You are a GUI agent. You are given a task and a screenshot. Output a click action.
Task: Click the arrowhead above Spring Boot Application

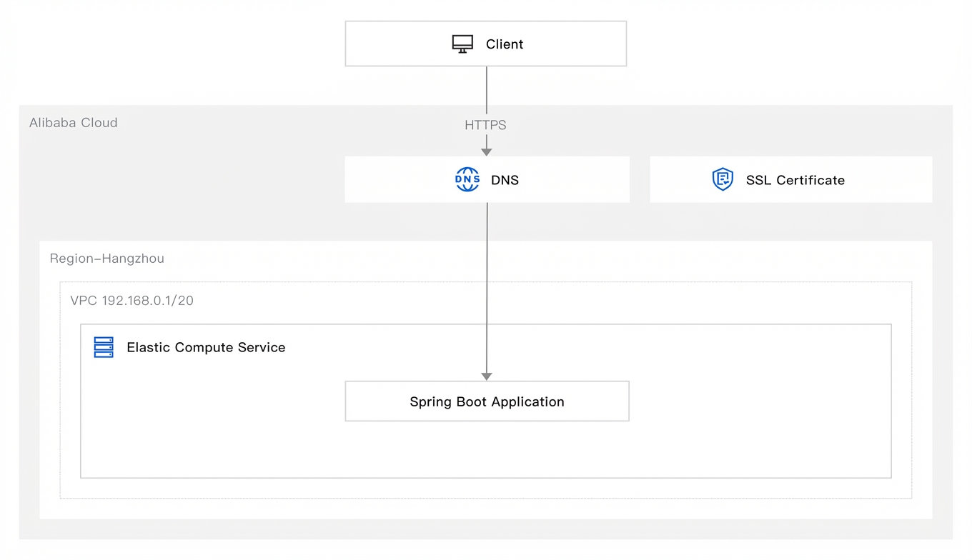click(487, 376)
